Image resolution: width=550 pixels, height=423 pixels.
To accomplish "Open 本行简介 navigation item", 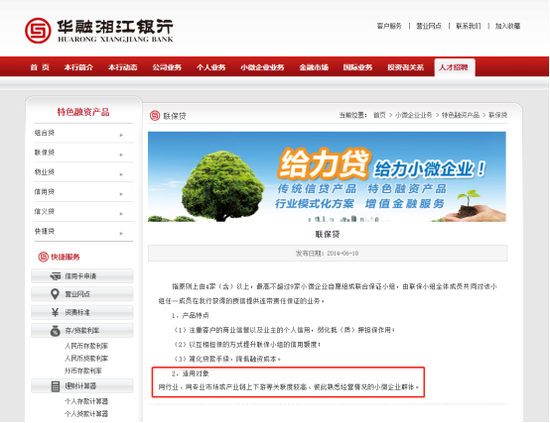I will pyautogui.click(x=79, y=67).
